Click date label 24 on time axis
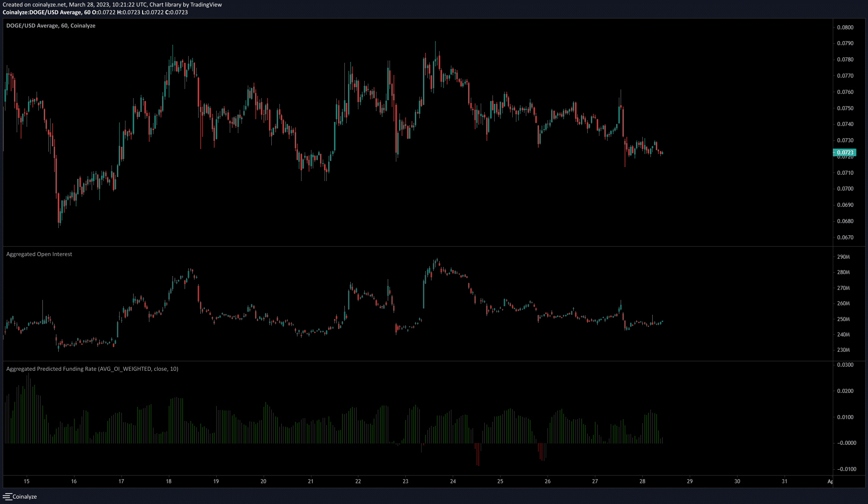 (x=453, y=481)
